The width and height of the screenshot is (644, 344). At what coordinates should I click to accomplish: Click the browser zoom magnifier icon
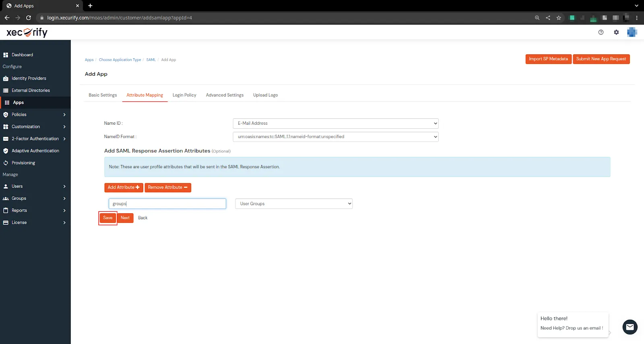coord(537,18)
